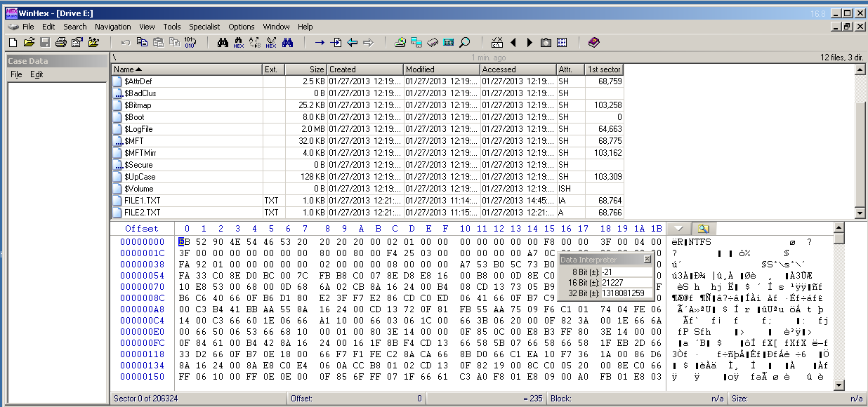Click the Open file folder icon

tap(29, 43)
